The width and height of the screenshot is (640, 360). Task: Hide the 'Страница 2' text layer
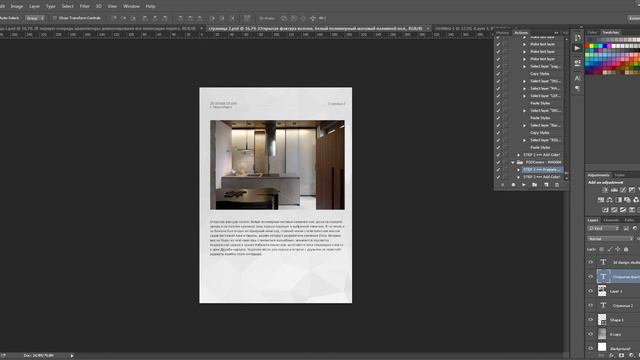(591, 305)
